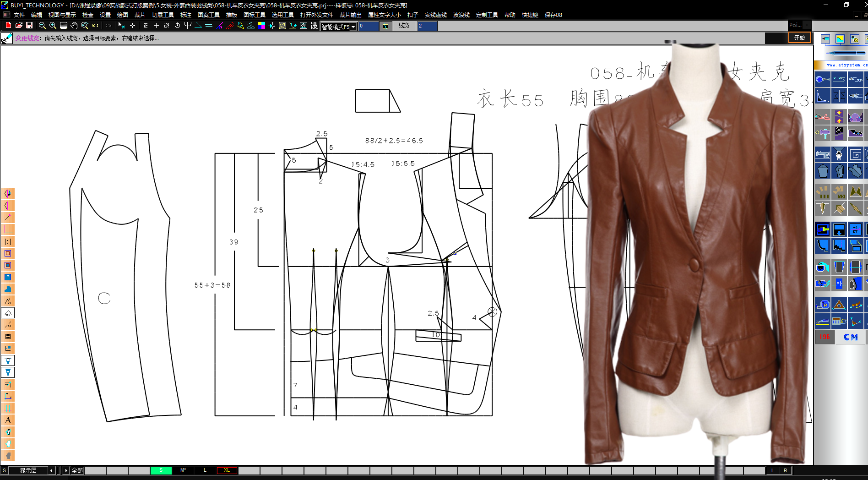Click the pocket piece icon in right panel
This screenshot has height=480, width=868.
click(x=822, y=171)
